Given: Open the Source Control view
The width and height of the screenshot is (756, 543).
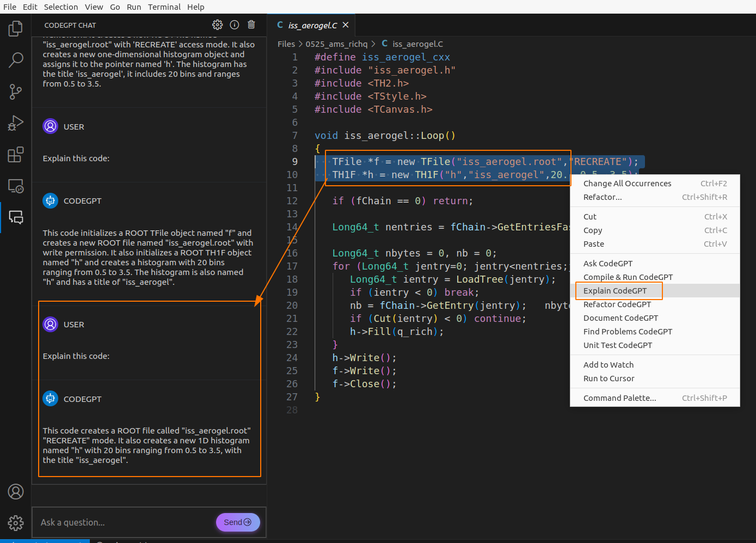Looking at the screenshot, I should [x=16, y=91].
